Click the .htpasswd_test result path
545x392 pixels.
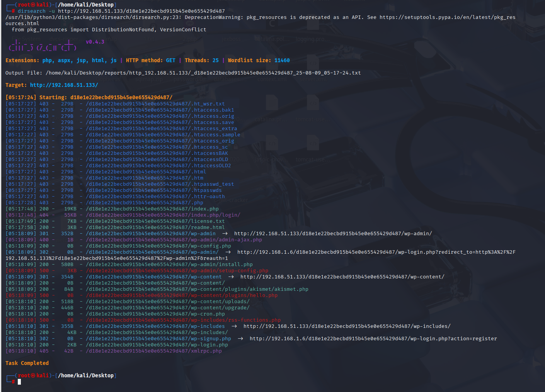[160, 184]
